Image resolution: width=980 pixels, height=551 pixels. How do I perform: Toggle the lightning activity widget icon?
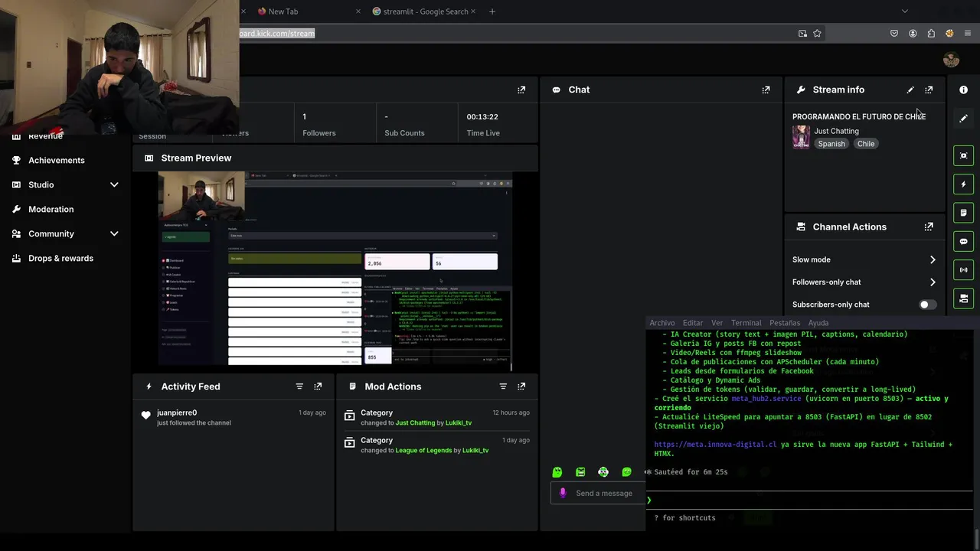963,184
